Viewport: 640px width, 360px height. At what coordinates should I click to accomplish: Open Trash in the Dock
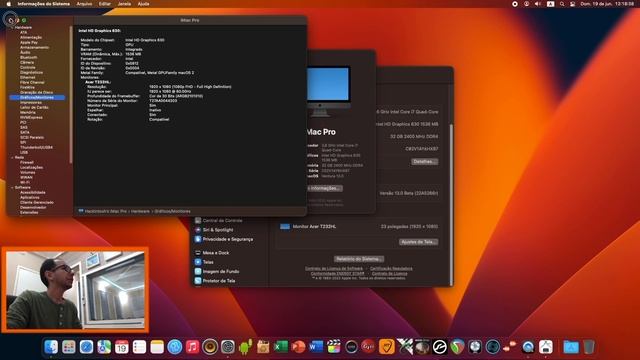pos(589,347)
